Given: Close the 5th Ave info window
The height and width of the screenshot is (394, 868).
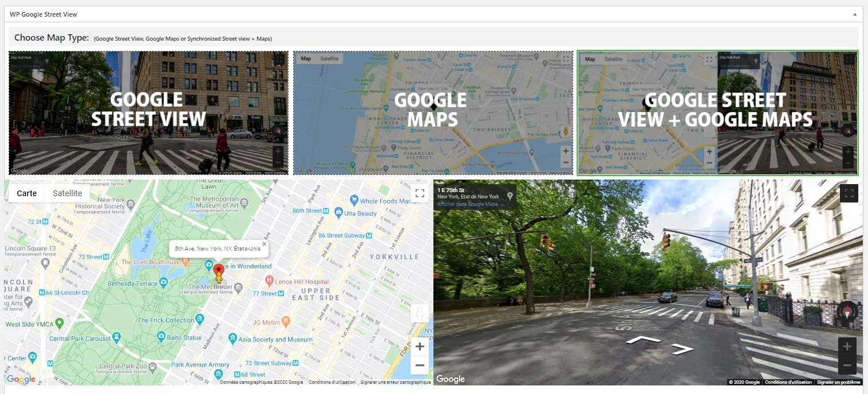Looking at the screenshot, I should point(264,242).
